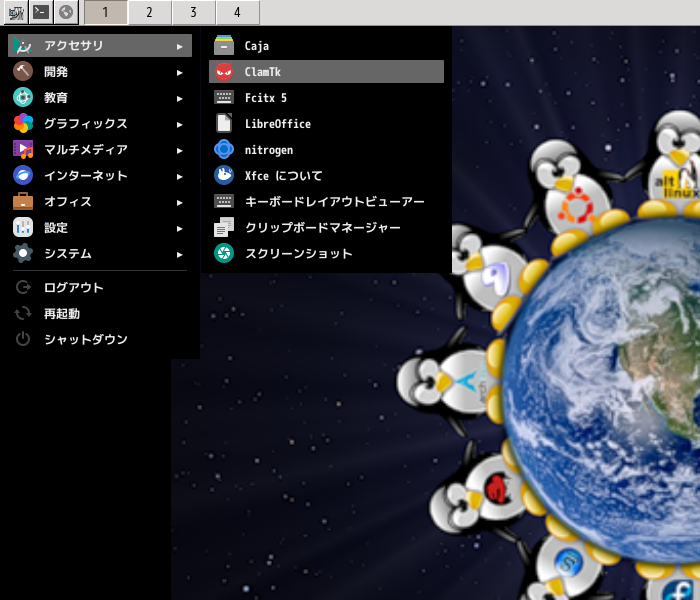The width and height of the screenshot is (700, 600).
Task: Select クリップボードマネージャー entry
Action: [x=326, y=227]
